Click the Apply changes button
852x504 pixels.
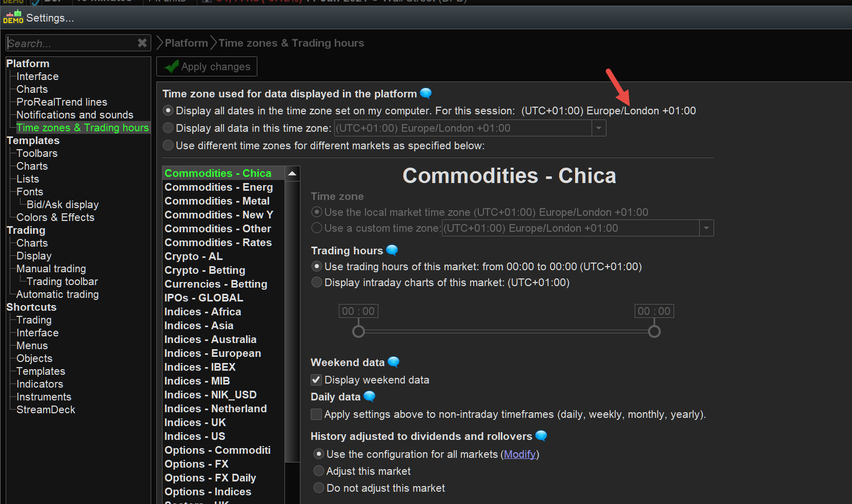207,67
